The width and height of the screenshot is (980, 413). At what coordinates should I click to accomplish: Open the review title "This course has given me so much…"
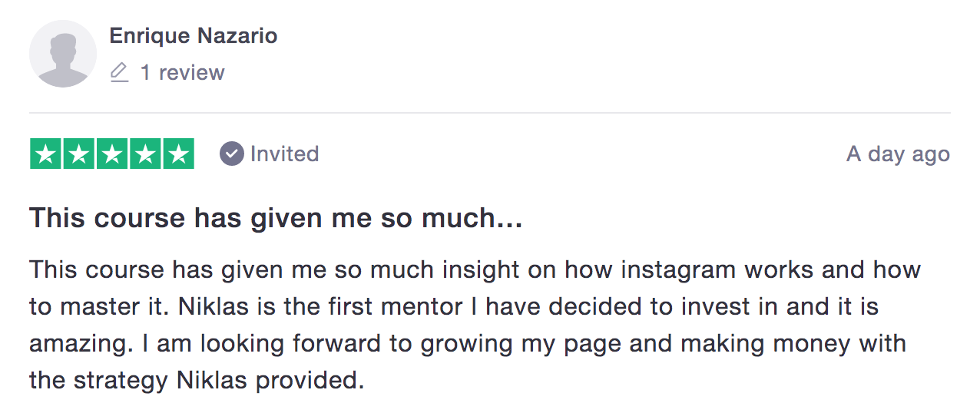(x=276, y=219)
